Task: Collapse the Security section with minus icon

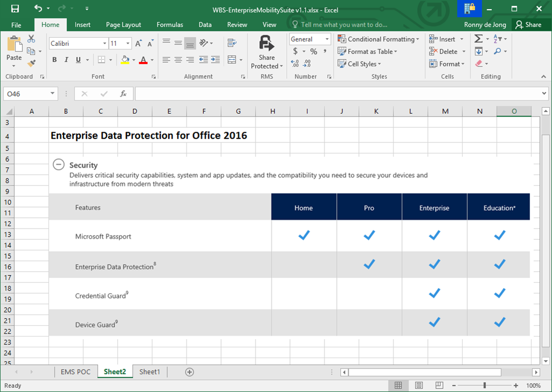Action: [x=59, y=165]
